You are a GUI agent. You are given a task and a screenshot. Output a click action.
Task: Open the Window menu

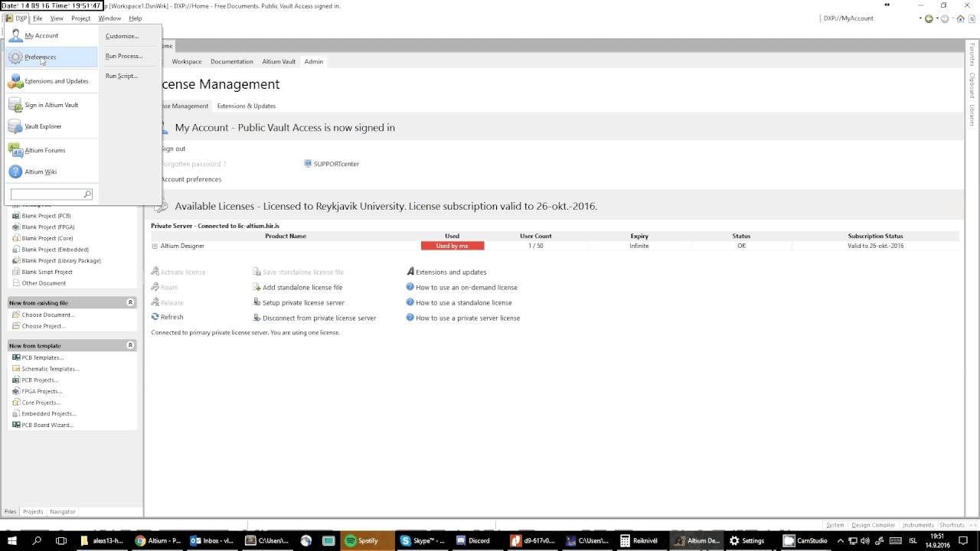click(x=109, y=18)
